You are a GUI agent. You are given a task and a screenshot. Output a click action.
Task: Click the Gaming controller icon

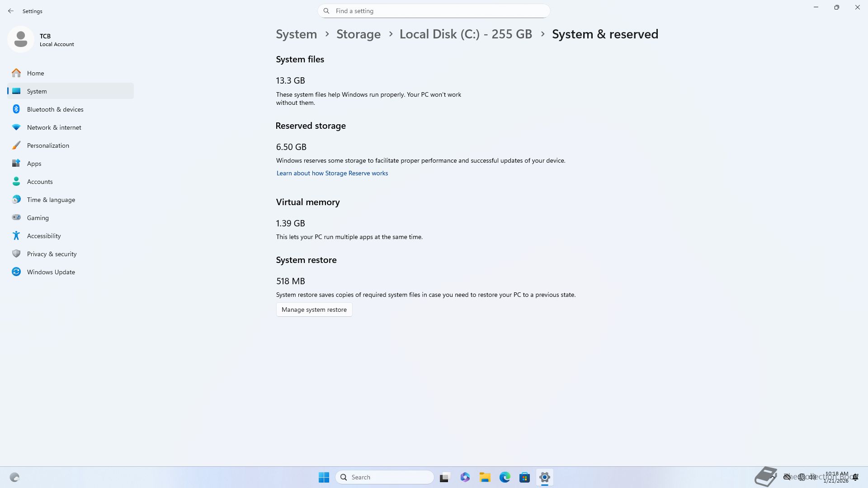tap(16, 218)
